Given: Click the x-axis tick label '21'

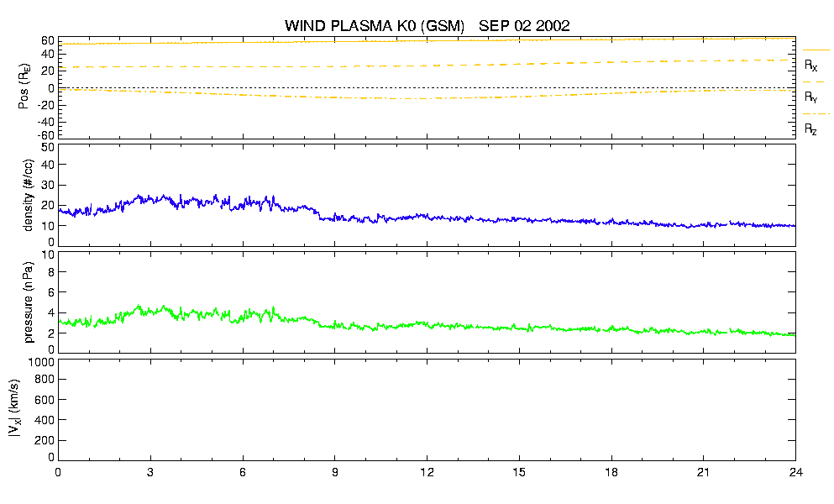Looking at the screenshot, I should point(703,472).
